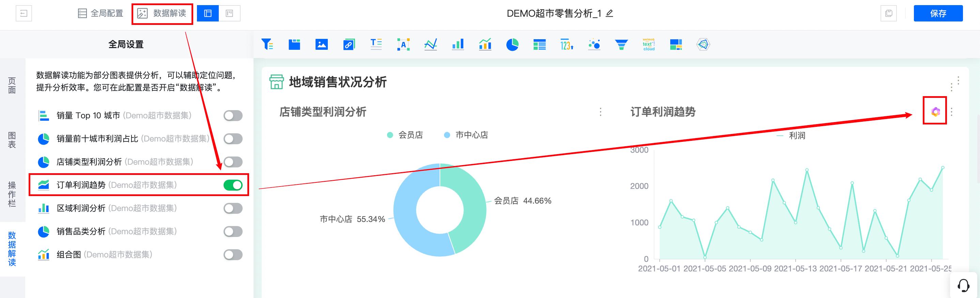Add a table component
980x298 pixels.
[539, 45]
